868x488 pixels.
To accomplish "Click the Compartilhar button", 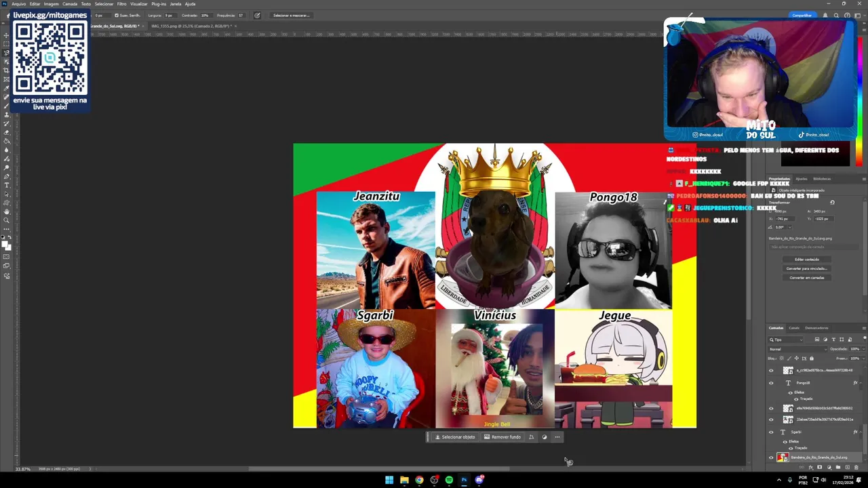I will click(x=802, y=15).
